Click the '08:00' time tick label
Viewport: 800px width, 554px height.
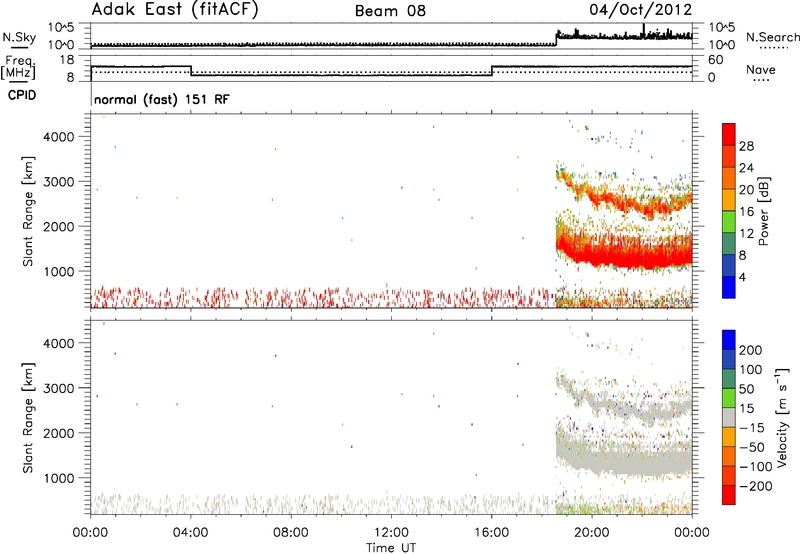click(291, 533)
